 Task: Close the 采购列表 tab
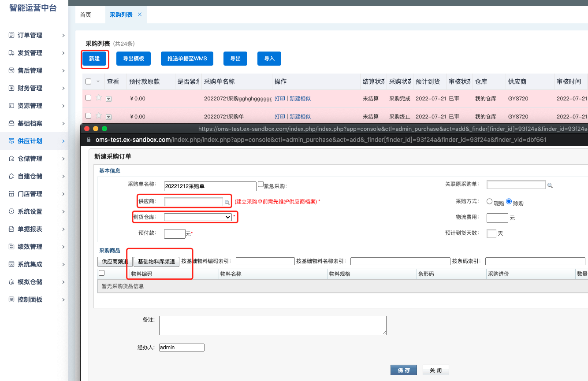pyautogui.click(x=140, y=15)
